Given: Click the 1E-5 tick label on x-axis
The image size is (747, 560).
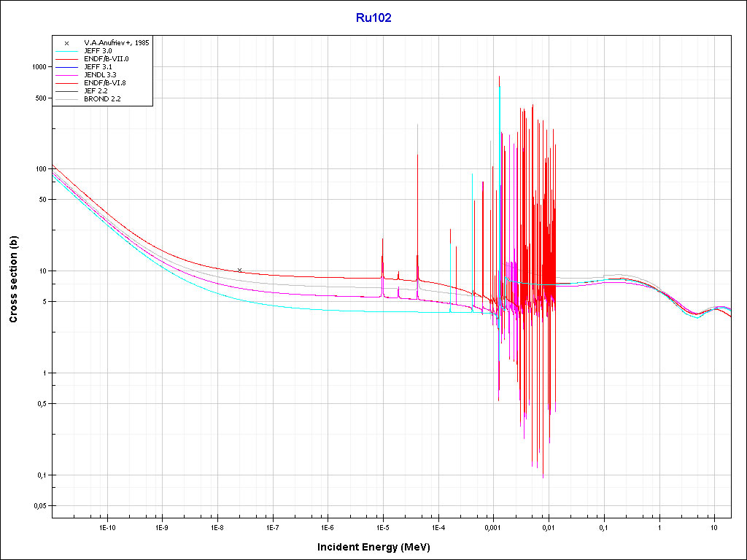Looking at the screenshot, I should pos(382,526).
